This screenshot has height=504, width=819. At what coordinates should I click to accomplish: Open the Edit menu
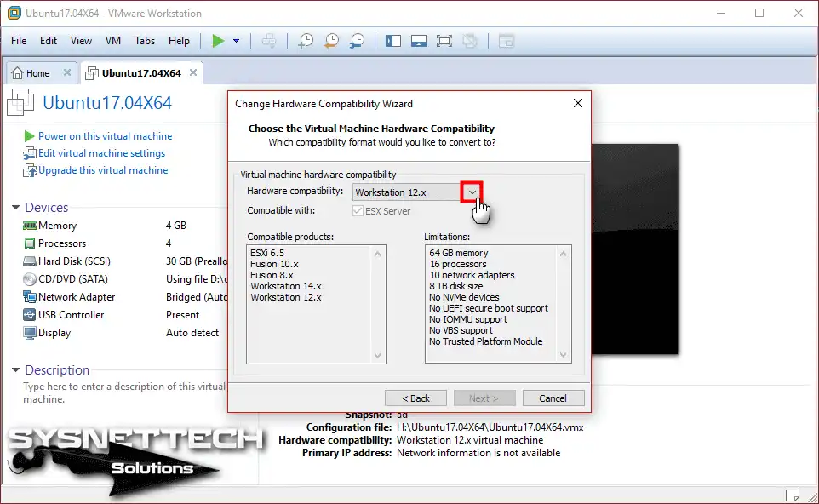pos(48,41)
